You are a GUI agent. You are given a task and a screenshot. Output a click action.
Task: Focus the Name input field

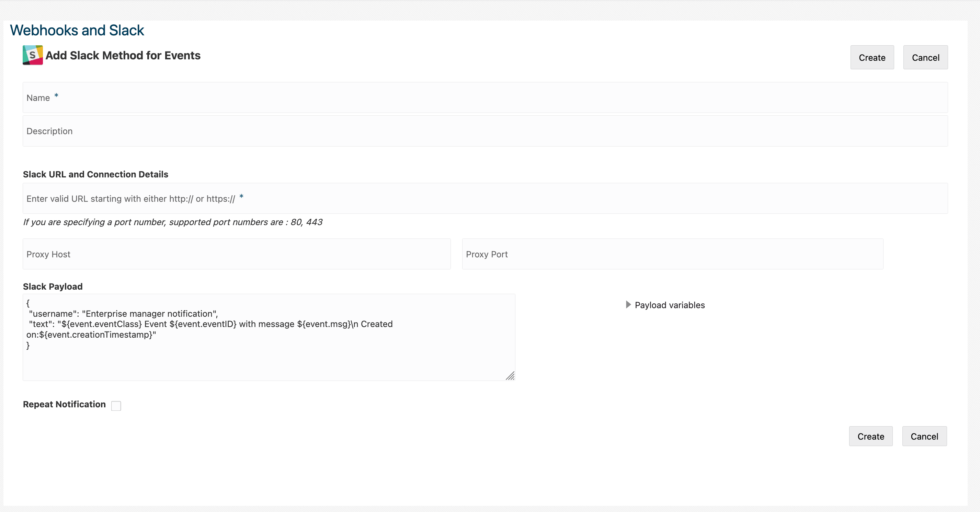[x=485, y=98]
